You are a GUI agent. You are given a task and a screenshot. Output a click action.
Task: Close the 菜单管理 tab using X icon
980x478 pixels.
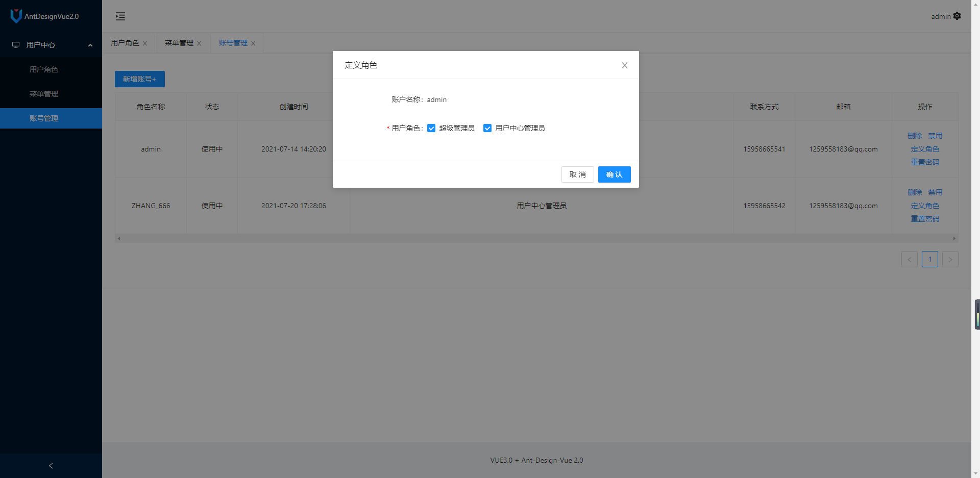point(199,43)
